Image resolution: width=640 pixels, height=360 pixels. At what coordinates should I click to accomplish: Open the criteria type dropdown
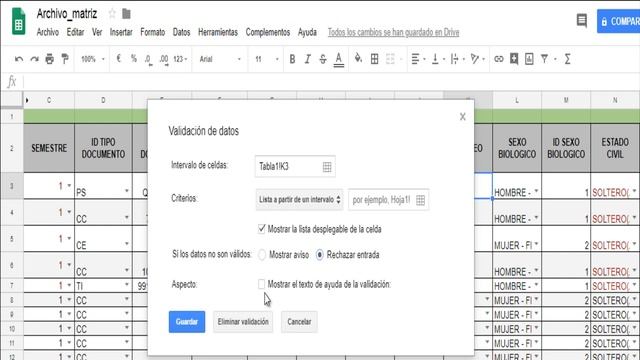299,200
